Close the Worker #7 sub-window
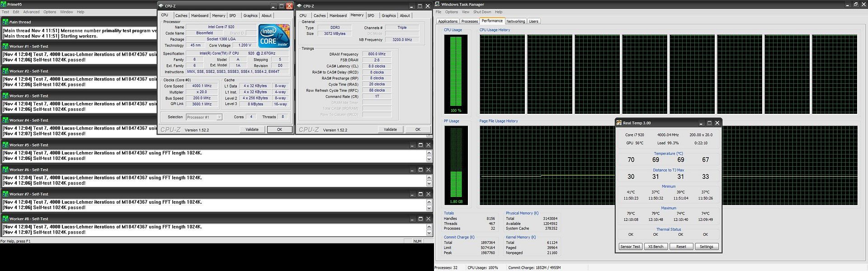This screenshot has height=271, width=868. pos(428,194)
